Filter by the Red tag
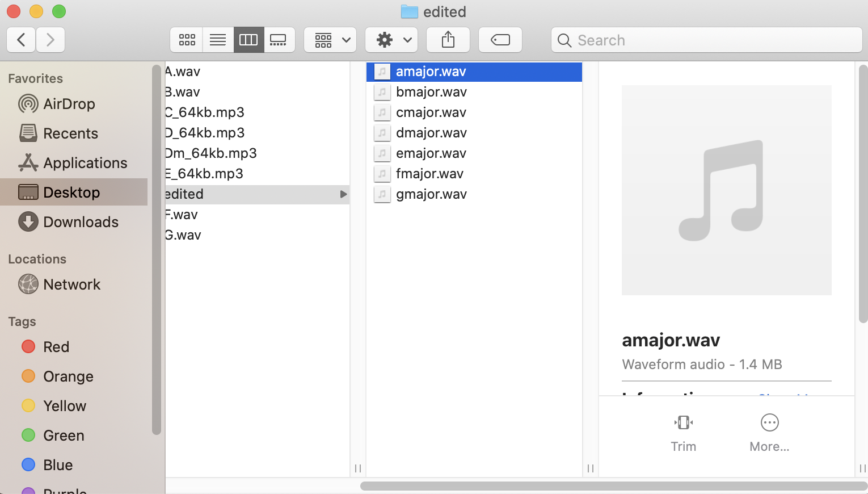The height and width of the screenshot is (494, 868). 74,347
